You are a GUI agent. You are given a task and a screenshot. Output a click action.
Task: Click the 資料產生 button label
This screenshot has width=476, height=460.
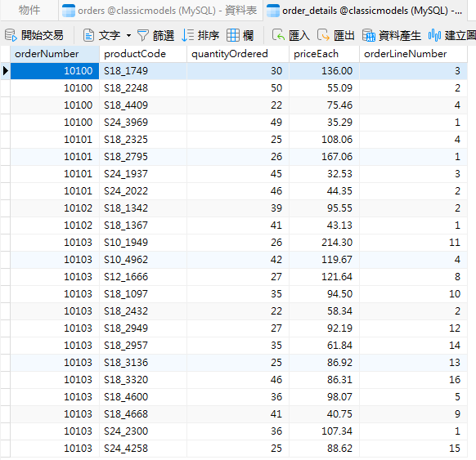pos(400,36)
